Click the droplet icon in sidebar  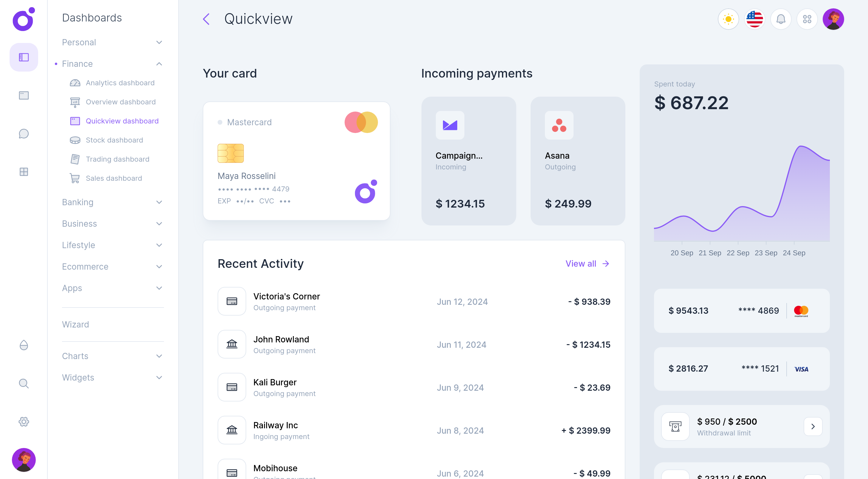click(x=24, y=345)
